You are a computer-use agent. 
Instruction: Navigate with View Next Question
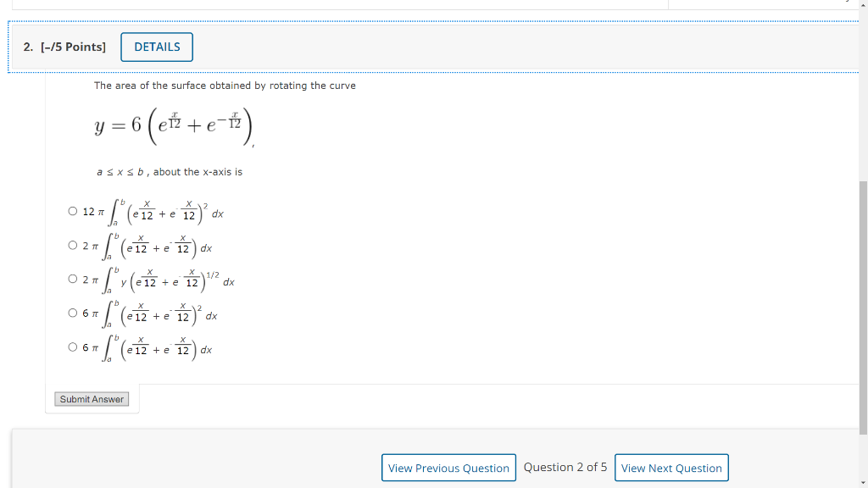(x=671, y=467)
